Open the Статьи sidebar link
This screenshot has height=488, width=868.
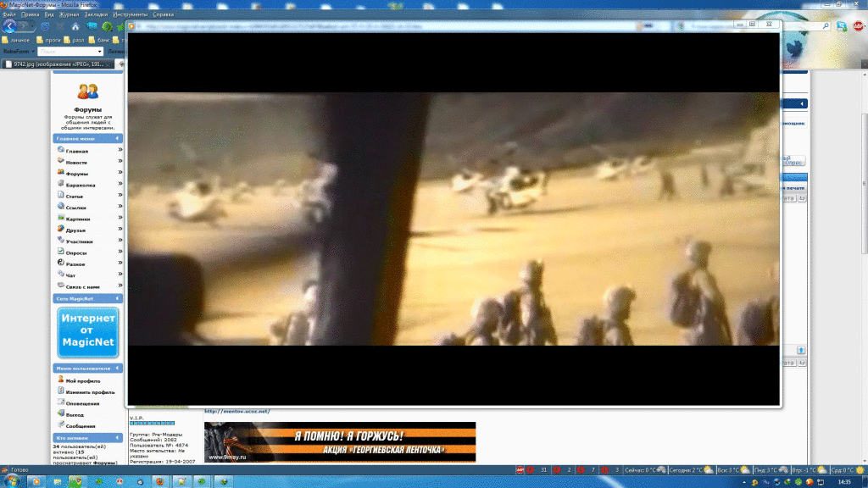coord(75,197)
